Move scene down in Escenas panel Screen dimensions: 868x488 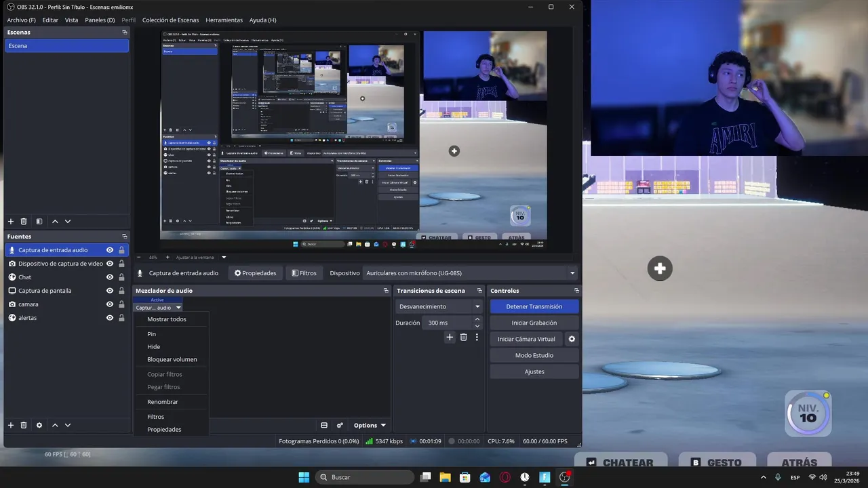(68, 222)
